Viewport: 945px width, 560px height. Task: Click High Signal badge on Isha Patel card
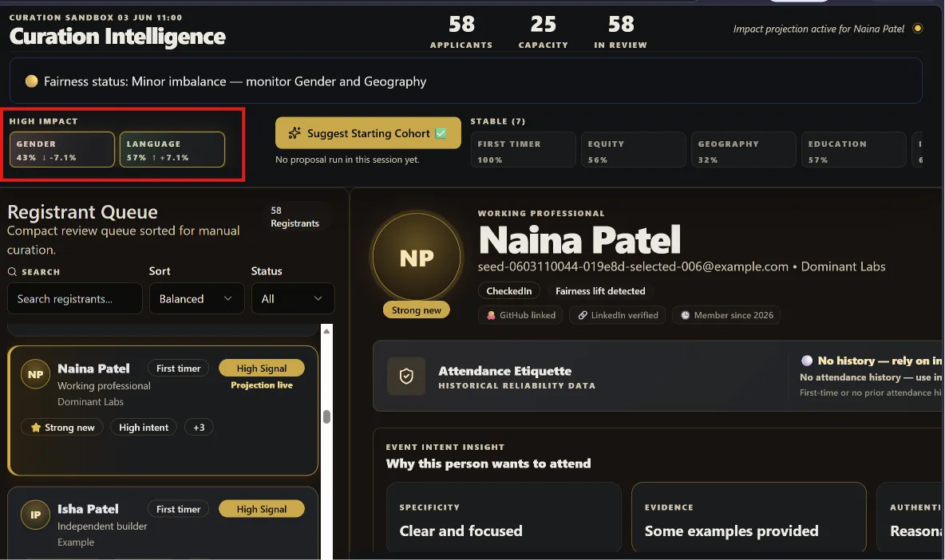262,509
